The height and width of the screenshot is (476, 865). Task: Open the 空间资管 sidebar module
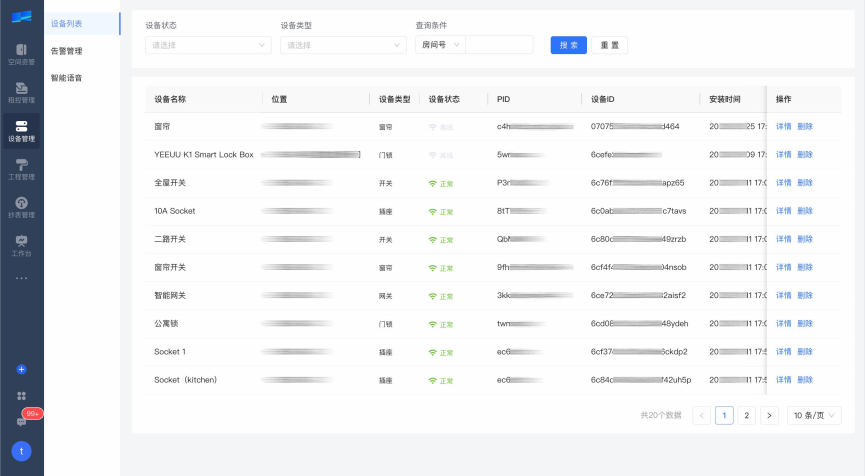(x=22, y=54)
